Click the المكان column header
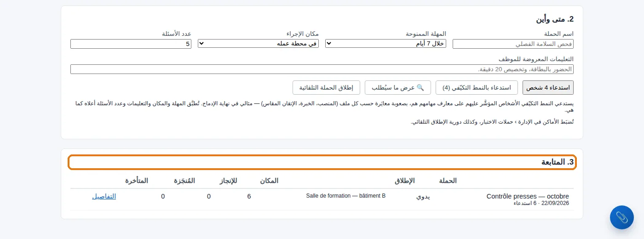The width and height of the screenshot is (644, 239). click(269, 181)
